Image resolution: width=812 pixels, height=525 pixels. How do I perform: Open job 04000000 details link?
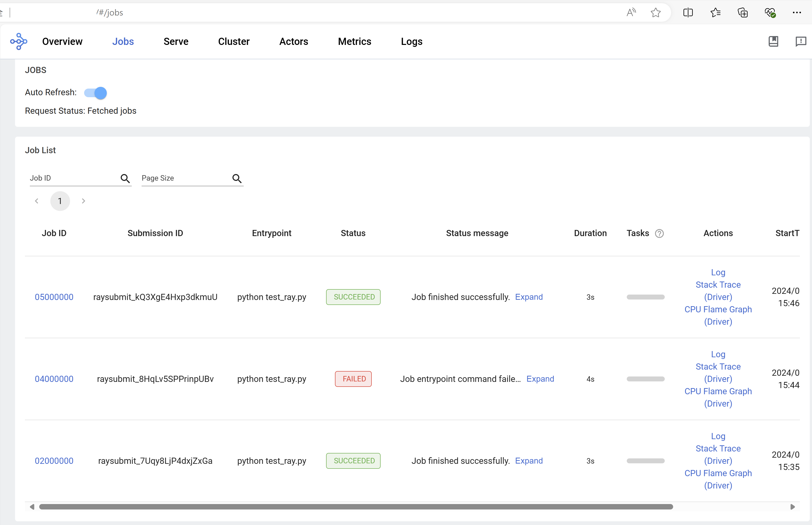(54, 379)
